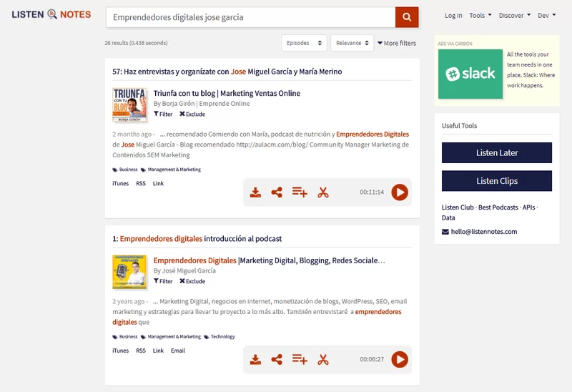
Task: Select Business tag on episode 57
Action: tap(125, 170)
